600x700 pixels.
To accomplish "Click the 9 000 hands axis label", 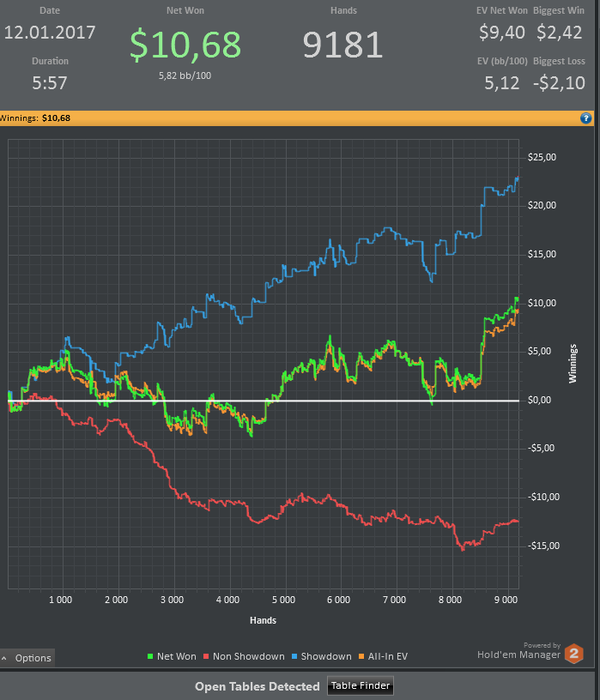I will tap(506, 600).
